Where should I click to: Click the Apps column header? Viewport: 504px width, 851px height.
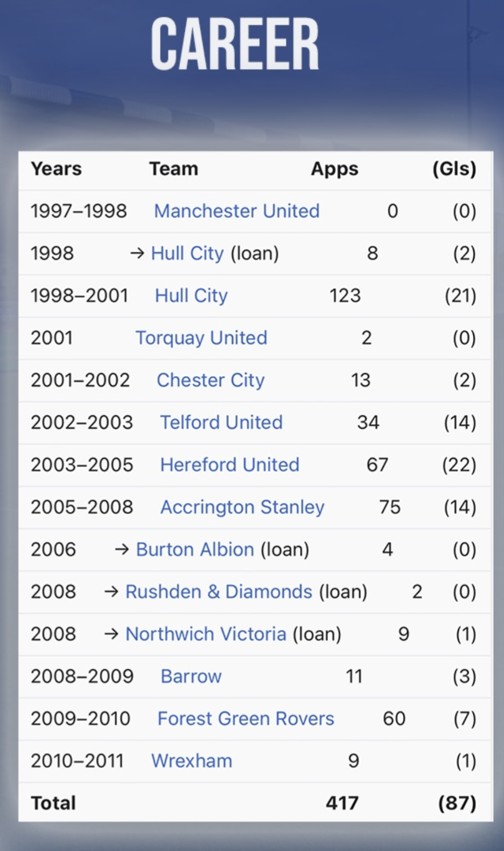334,169
